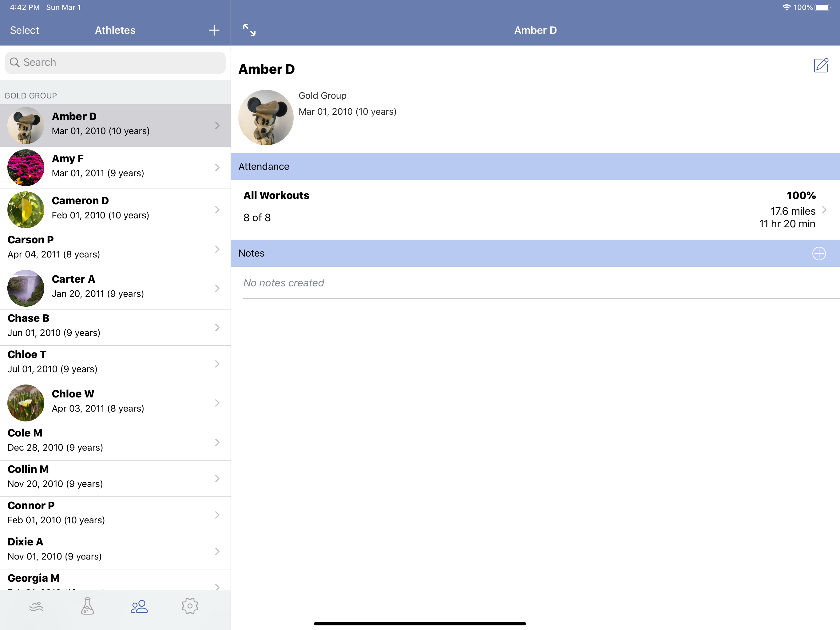Viewport: 840px width, 630px height.
Task: Open the swimmer workouts tab icon
Action: click(x=37, y=606)
